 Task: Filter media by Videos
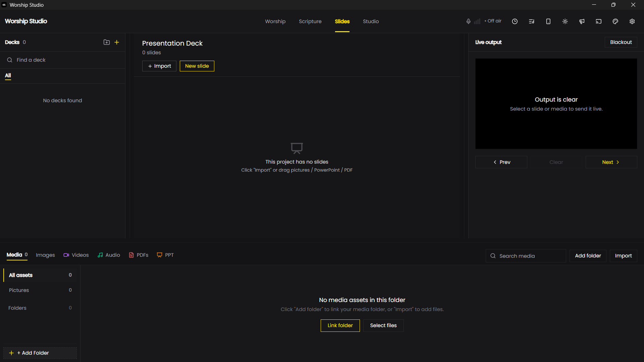76,255
